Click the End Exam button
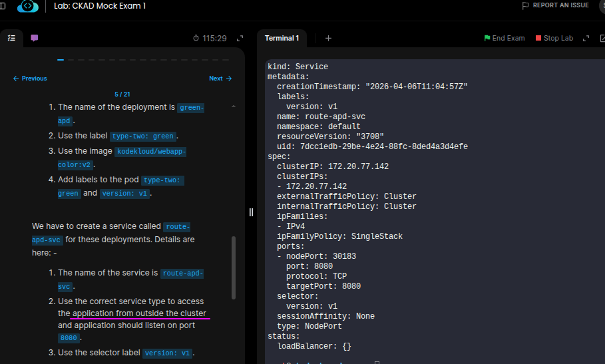This screenshot has width=605, height=364. 504,38
